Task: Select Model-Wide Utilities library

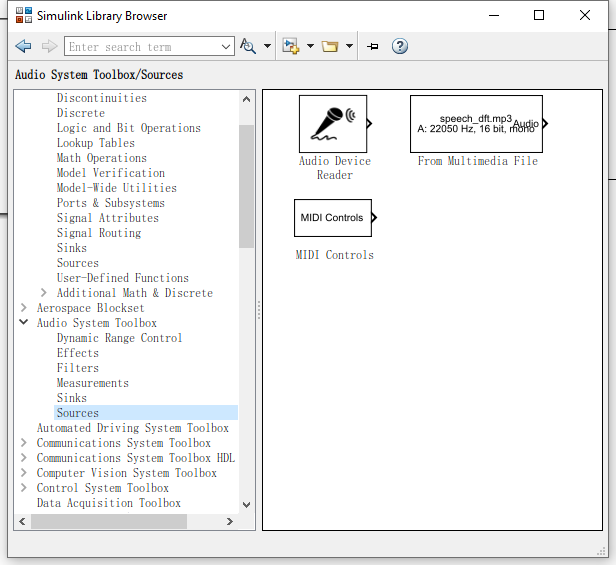Action: tap(117, 187)
